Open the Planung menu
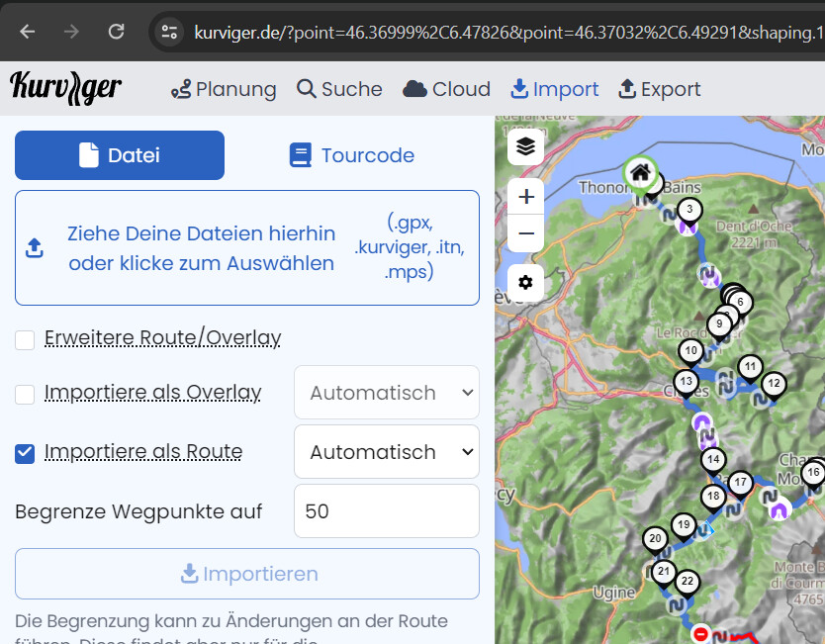The width and height of the screenshot is (825, 644). [224, 89]
